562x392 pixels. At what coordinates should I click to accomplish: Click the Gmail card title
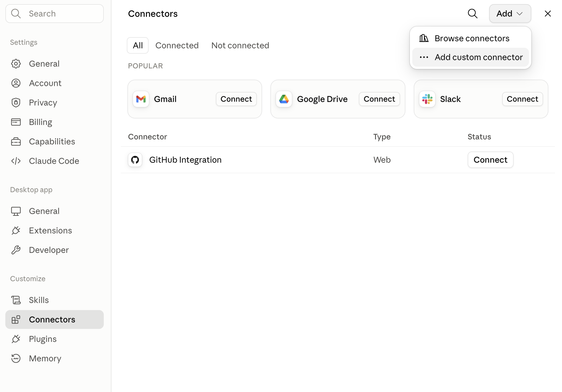coord(165,99)
